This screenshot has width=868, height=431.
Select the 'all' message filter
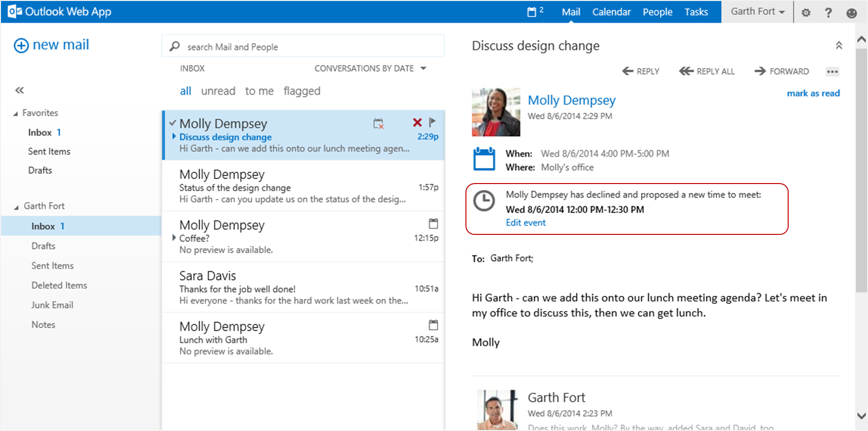click(186, 91)
